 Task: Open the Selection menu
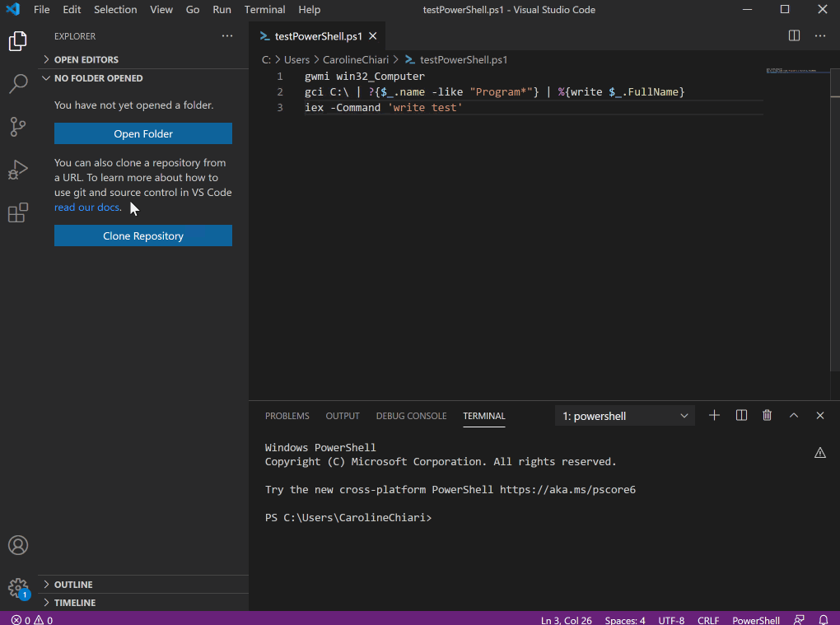tap(115, 10)
